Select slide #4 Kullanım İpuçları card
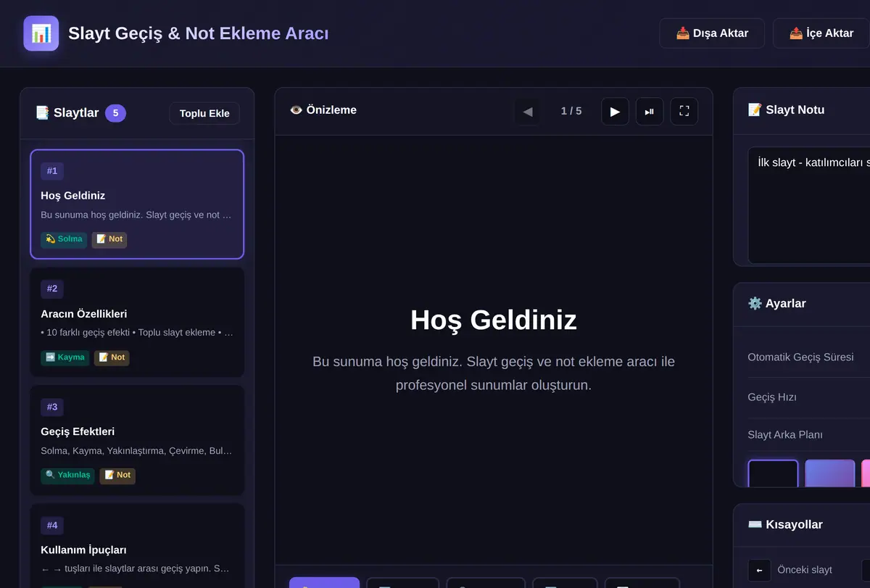The image size is (870, 588). click(137, 546)
